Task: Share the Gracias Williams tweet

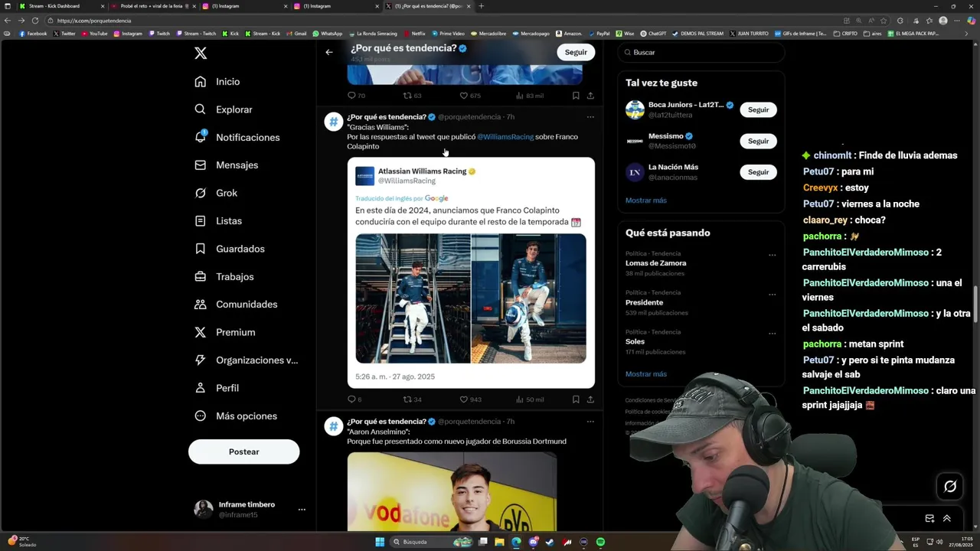Action: click(590, 399)
